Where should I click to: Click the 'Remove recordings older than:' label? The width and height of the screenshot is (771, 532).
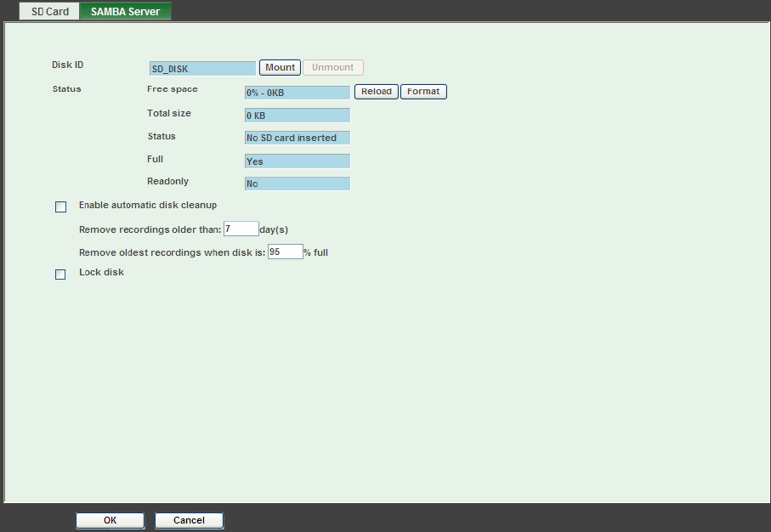[150, 229]
